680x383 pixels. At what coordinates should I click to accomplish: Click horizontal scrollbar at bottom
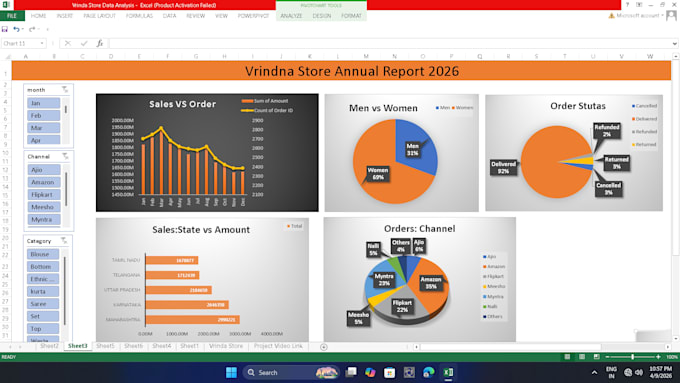pyautogui.click(x=510, y=347)
